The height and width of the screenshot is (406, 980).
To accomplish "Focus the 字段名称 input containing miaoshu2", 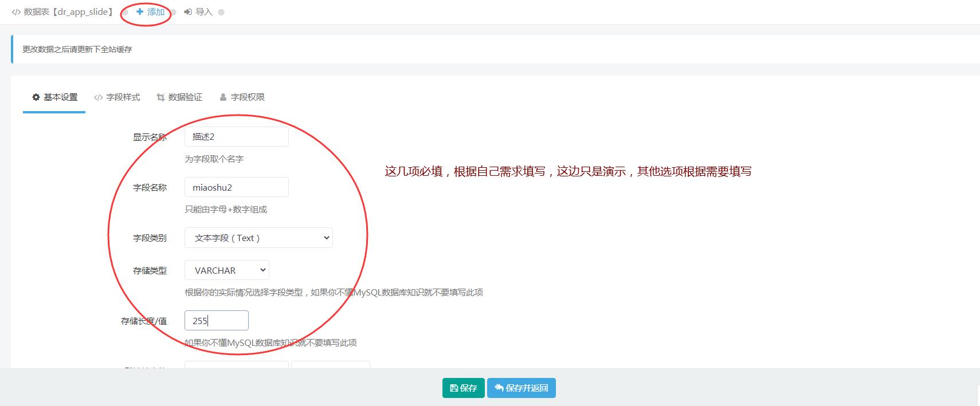I will pos(237,187).
